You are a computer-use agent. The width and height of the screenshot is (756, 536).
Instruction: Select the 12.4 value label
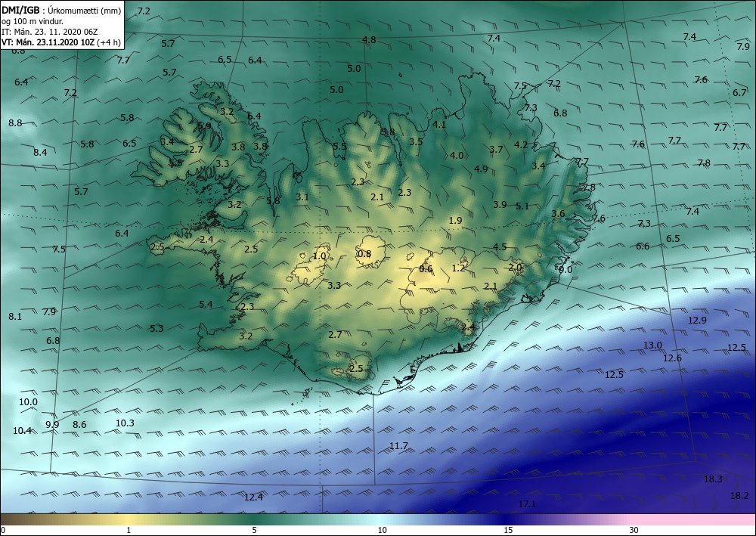pyautogui.click(x=253, y=497)
